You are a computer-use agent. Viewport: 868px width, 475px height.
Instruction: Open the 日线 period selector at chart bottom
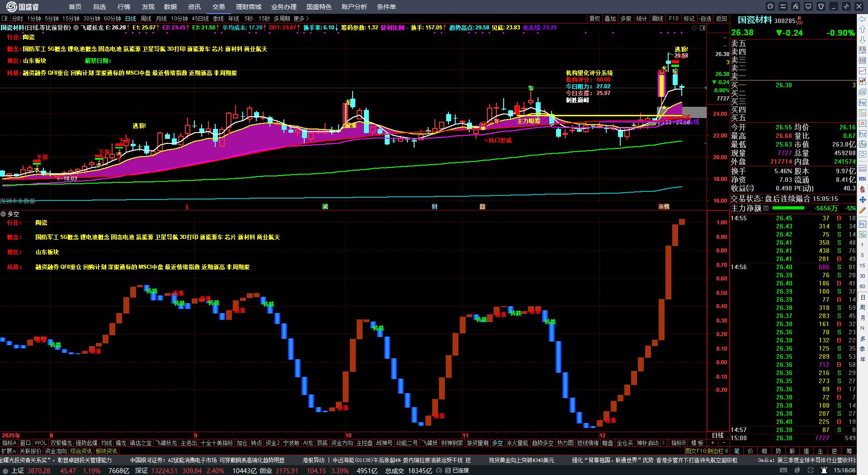pyautogui.click(x=718, y=435)
